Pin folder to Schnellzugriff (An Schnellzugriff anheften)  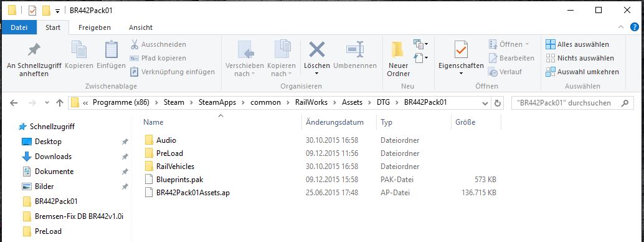[x=34, y=59]
